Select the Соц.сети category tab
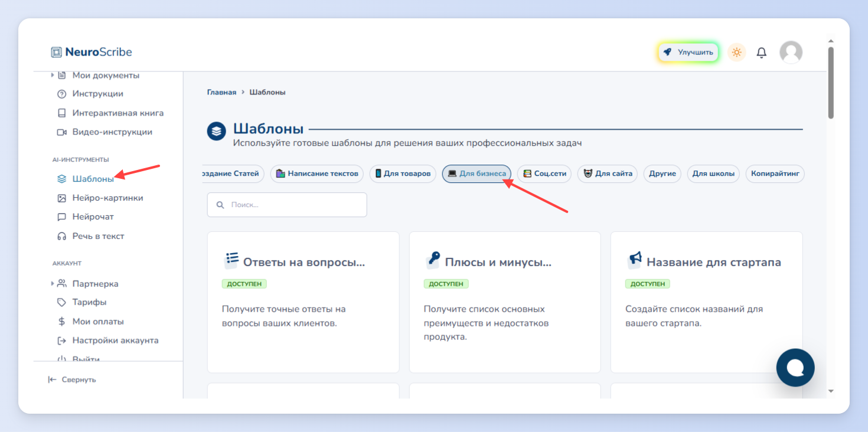The width and height of the screenshot is (868, 432). (x=544, y=174)
